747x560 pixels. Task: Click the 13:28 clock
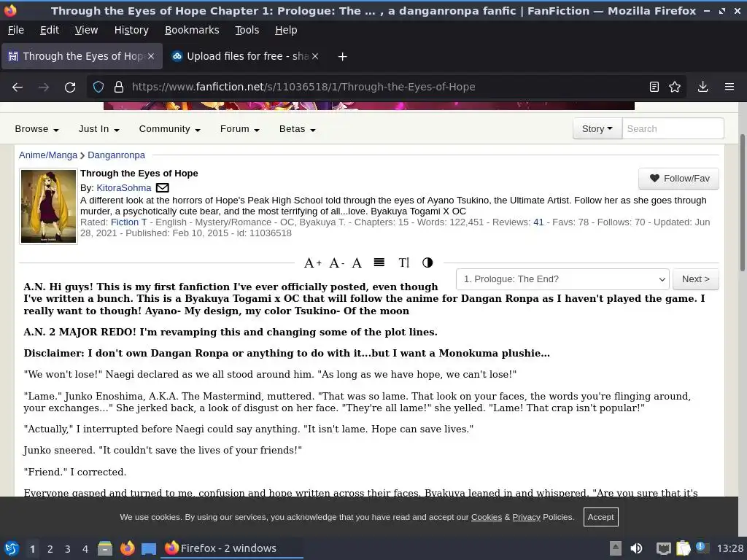click(729, 548)
